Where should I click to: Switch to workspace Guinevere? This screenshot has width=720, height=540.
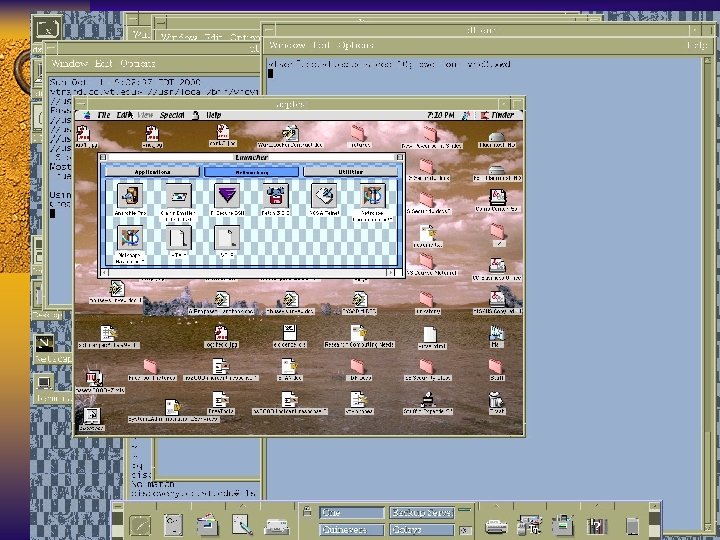[352, 530]
